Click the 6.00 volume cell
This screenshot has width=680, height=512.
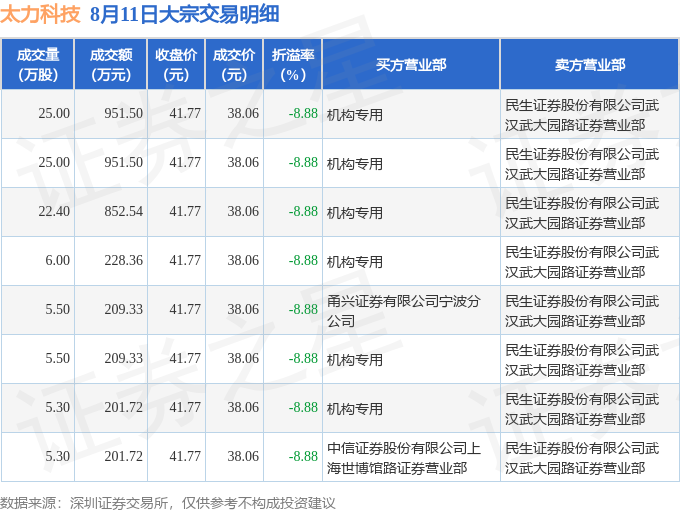click(x=57, y=260)
